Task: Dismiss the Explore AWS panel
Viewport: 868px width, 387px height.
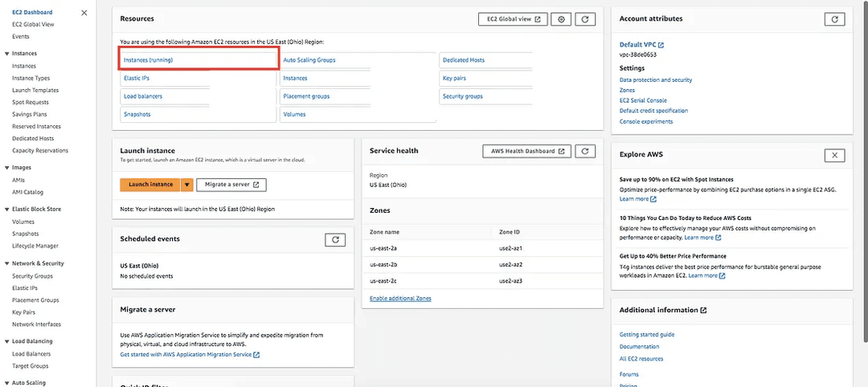Action: click(835, 155)
